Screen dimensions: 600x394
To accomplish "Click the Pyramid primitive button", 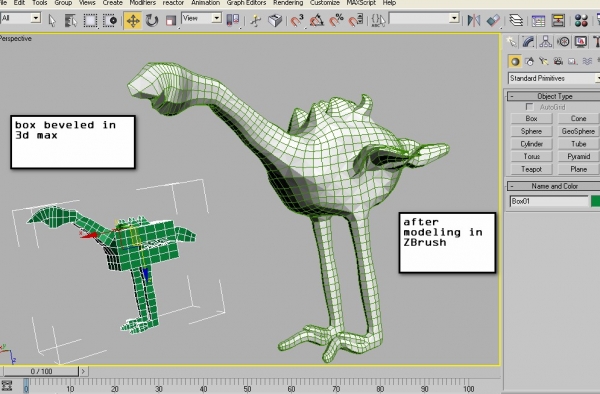I will click(x=579, y=156).
